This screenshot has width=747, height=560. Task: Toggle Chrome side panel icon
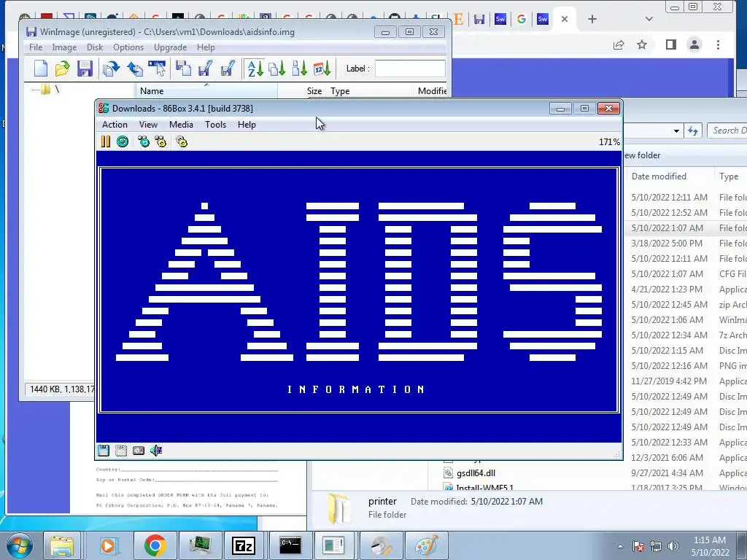[671, 44]
